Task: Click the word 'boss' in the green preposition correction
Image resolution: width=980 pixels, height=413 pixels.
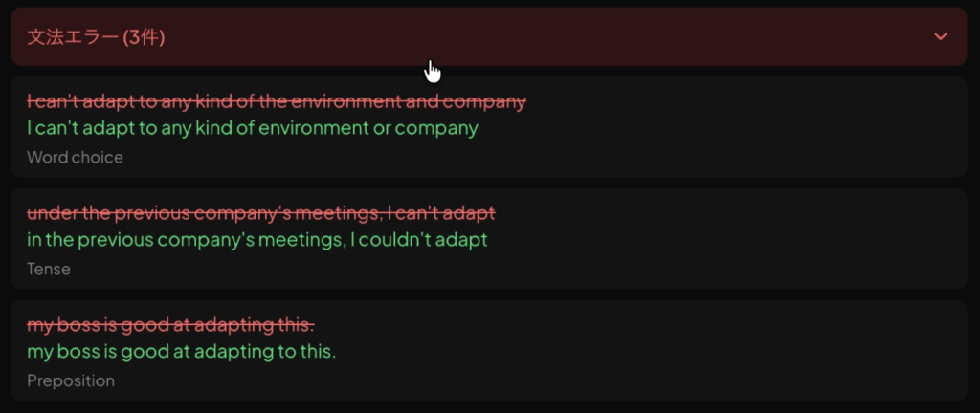Action: (x=81, y=351)
